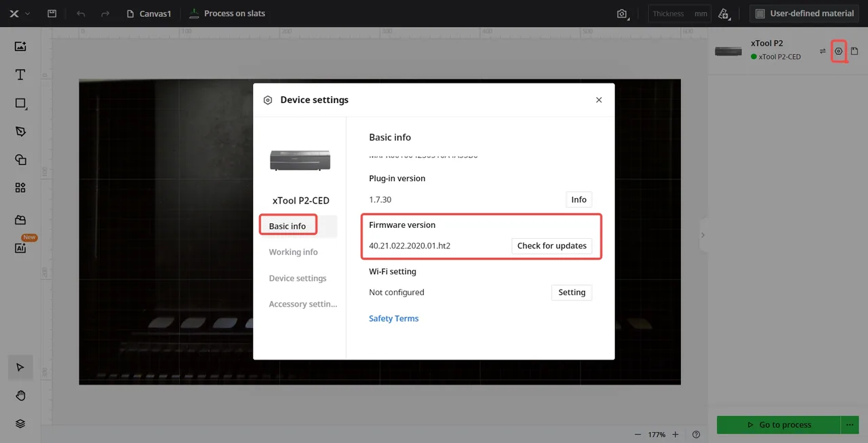The height and width of the screenshot is (443, 868).
Task: Select the hand pan tool
Action: pyautogui.click(x=20, y=396)
